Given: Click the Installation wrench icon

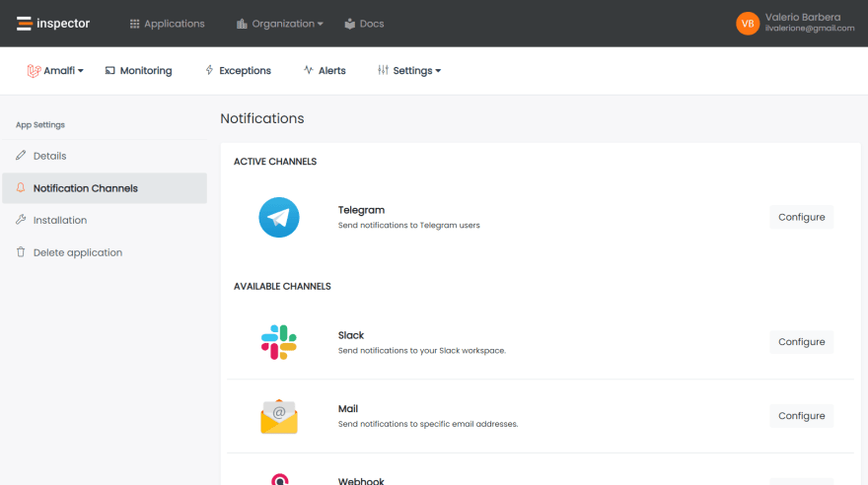Looking at the screenshot, I should click(21, 220).
